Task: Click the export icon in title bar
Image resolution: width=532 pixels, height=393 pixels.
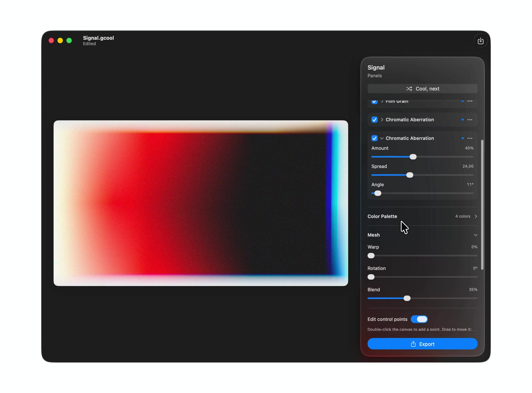Action: (480, 41)
